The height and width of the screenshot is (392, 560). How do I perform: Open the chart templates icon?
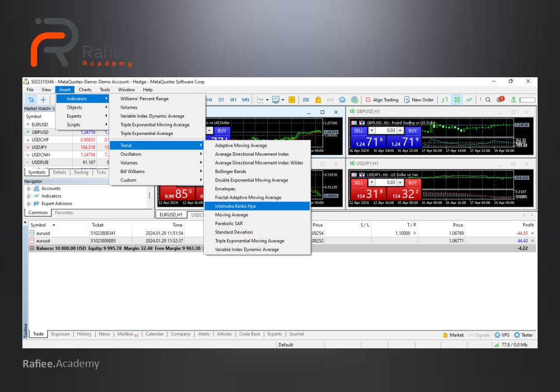[276, 100]
